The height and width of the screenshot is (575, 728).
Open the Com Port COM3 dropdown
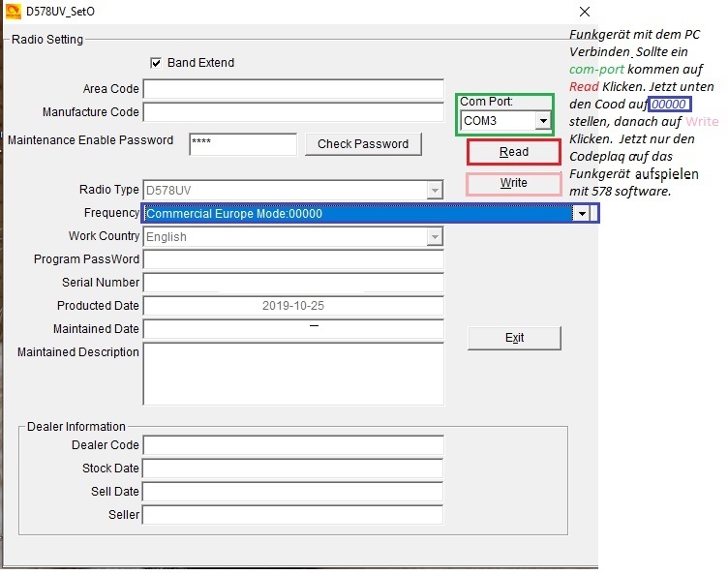[543, 121]
